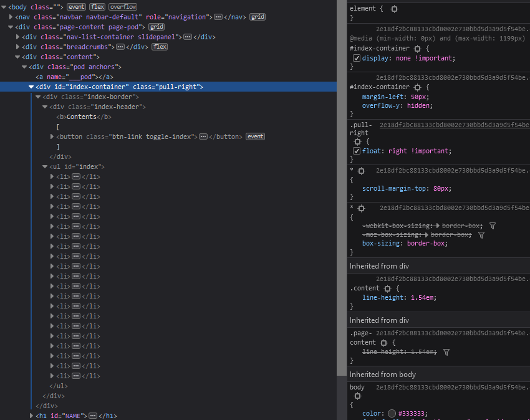530x420 pixels.
Task: Click selector highlighter icon beside element rule
Action: [x=394, y=9]
